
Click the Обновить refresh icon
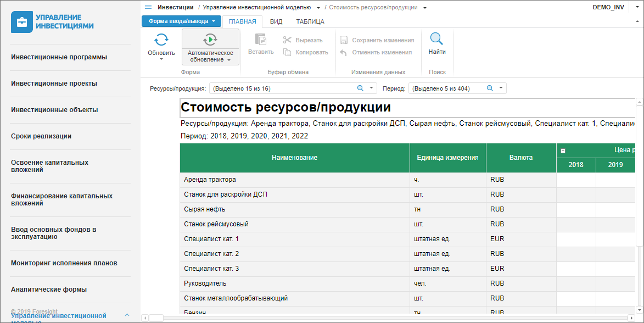point(161,40)
